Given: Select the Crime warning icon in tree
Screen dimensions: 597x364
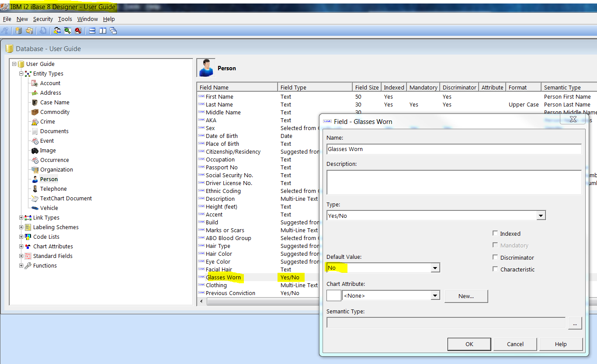Looking at the screenshot, I should coord(35,122).
